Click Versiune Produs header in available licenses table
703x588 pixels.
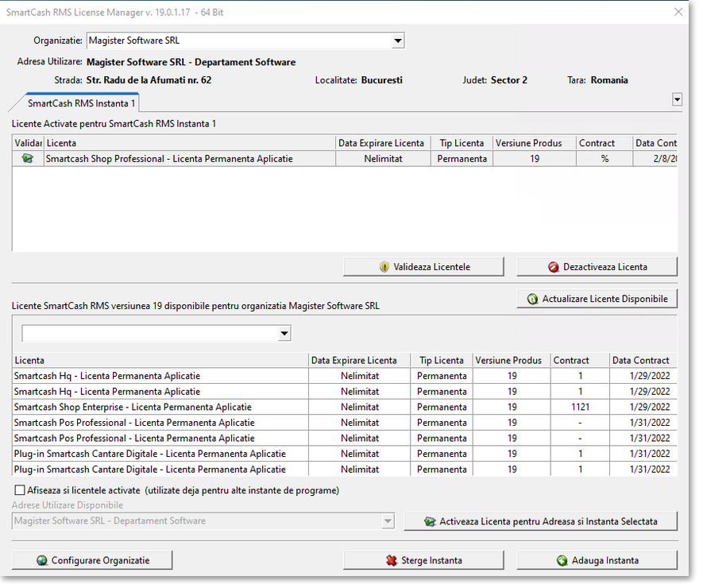coord(512,361)
